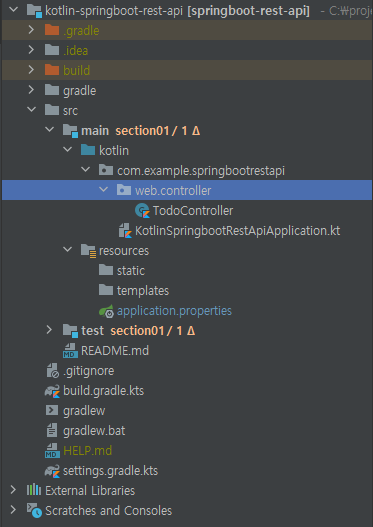Expand the .gradle folder

click(x=31, y=30)
